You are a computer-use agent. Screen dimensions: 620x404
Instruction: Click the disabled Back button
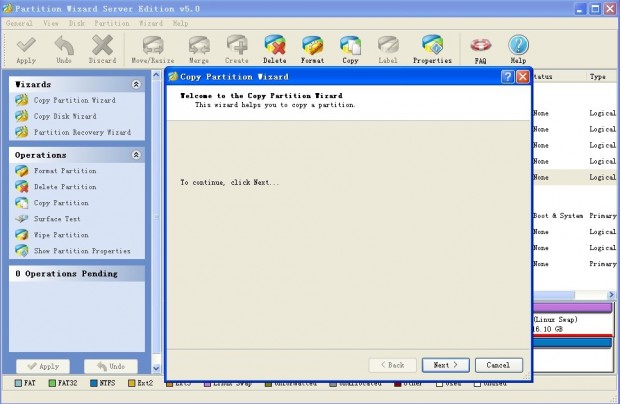(392, 365)
